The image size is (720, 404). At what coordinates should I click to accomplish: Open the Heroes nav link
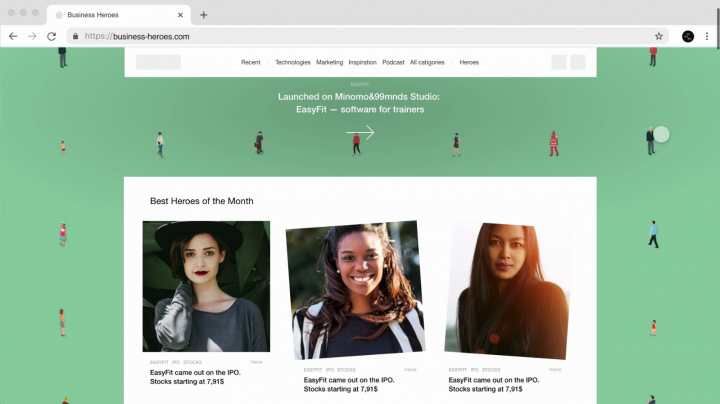click(x=469, y=62)
